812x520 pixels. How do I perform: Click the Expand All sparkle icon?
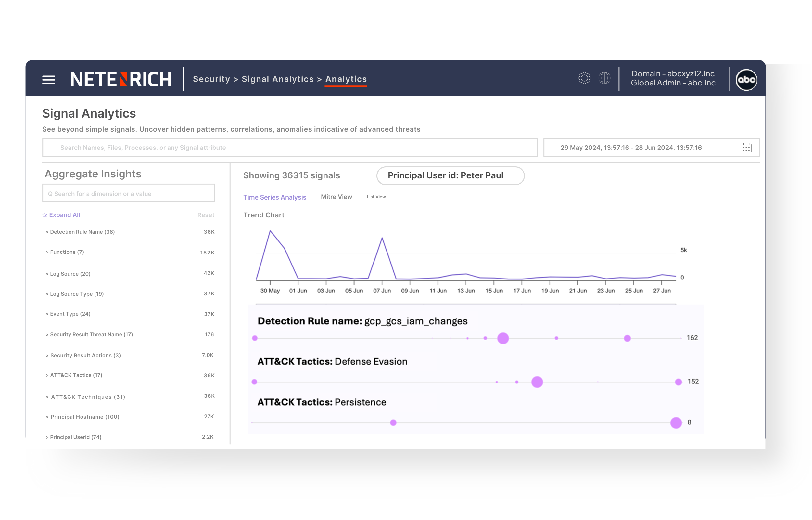[x=44, y=215]
